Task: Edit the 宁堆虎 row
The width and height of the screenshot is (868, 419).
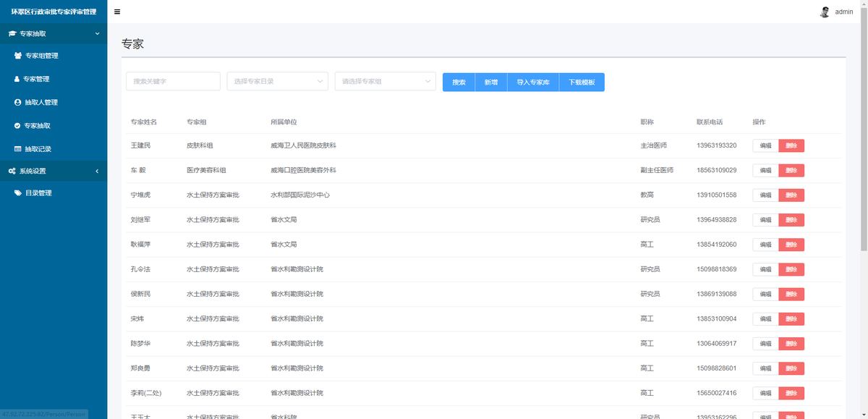Action: tap(765, 195)
